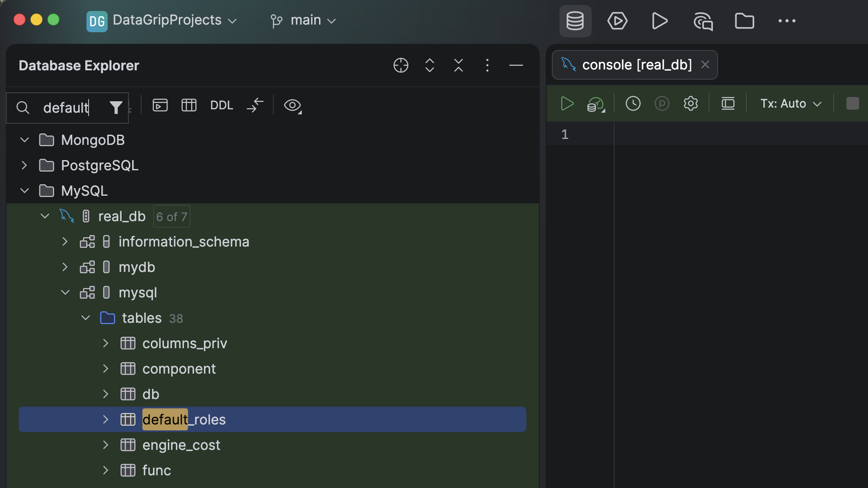Open the main branch dropdown
The width and height of the screenshot is (868, 488).
303,20
